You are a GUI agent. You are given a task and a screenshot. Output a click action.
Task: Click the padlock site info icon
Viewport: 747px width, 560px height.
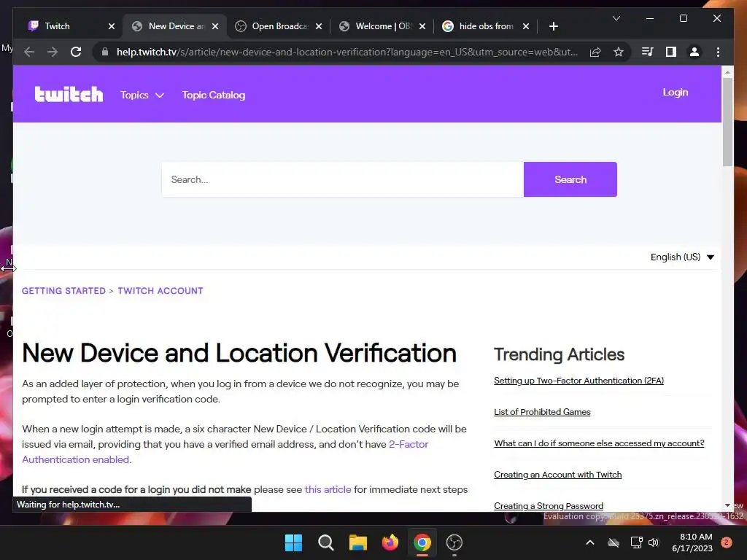pyautogui.click(x=105, y=52)
